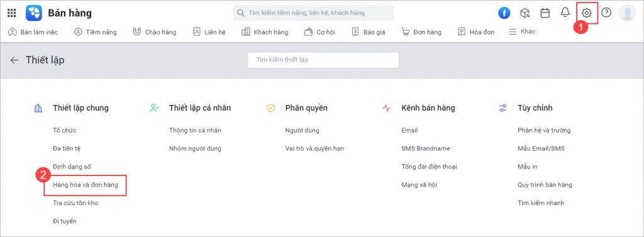Click the Tìm kiếm thiết lập search field

point(323,60)
